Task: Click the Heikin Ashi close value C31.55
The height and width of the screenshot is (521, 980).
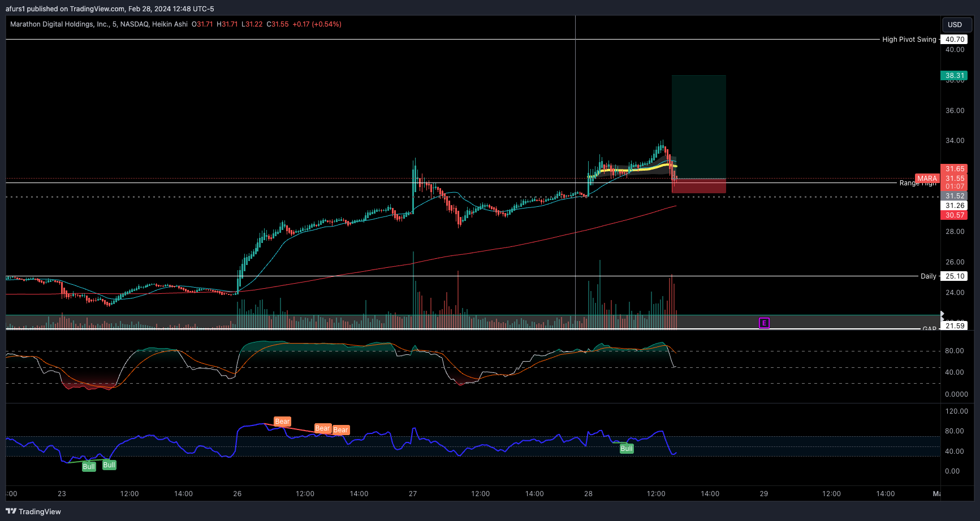Action: [x=278, y=24]
